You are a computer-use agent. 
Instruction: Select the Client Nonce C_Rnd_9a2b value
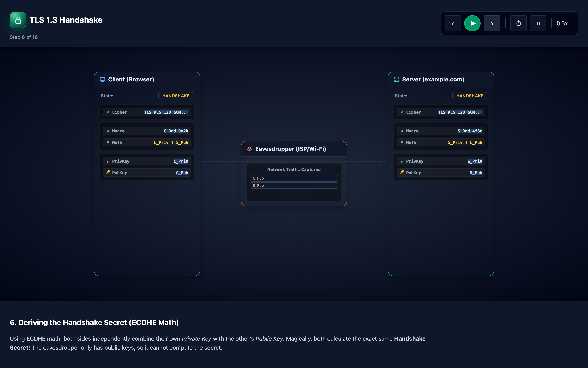pos(176,131)
